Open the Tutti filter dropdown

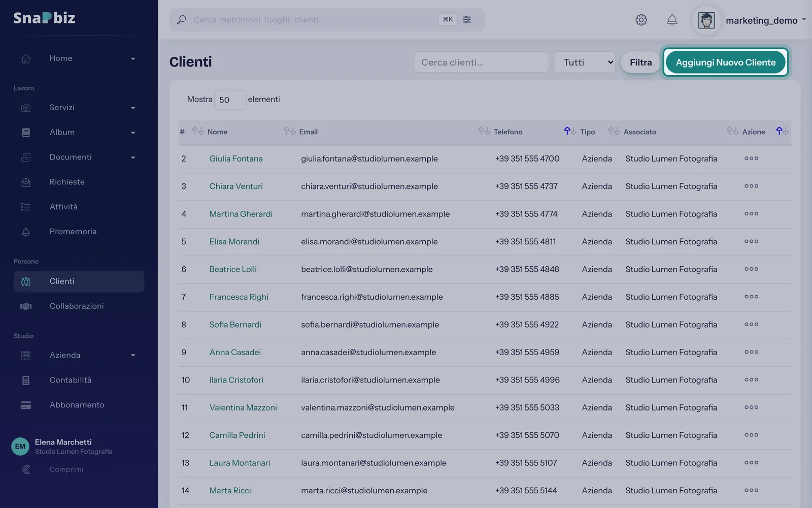coord(585,62)
